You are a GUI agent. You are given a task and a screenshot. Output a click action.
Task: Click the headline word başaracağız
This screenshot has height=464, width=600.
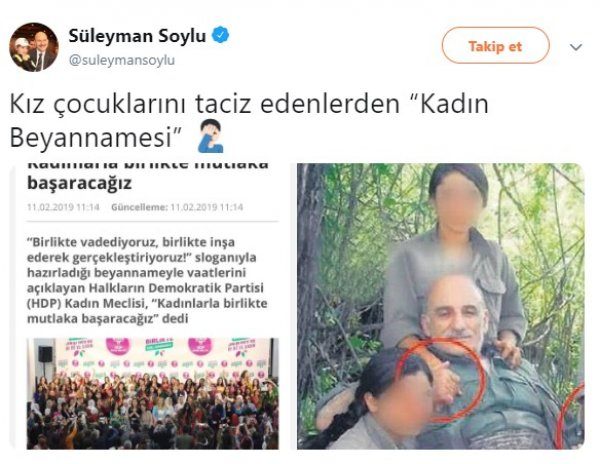click(80, 183)
